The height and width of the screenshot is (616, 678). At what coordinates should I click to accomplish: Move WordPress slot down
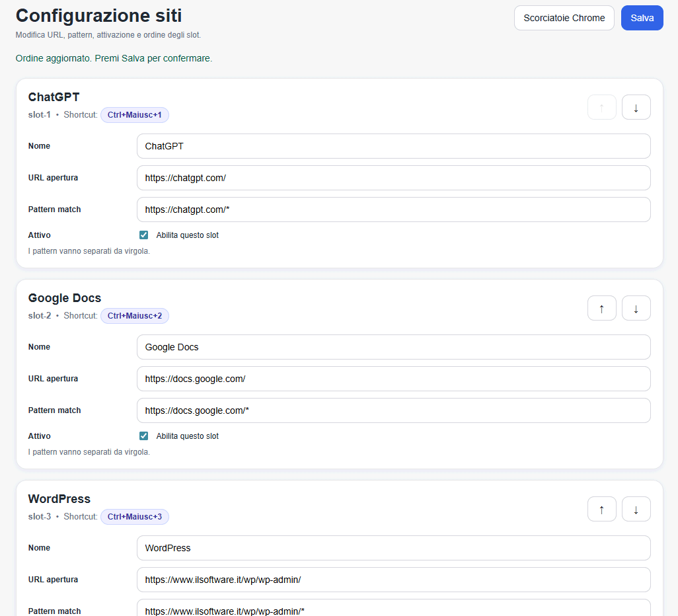click(636, 509)
